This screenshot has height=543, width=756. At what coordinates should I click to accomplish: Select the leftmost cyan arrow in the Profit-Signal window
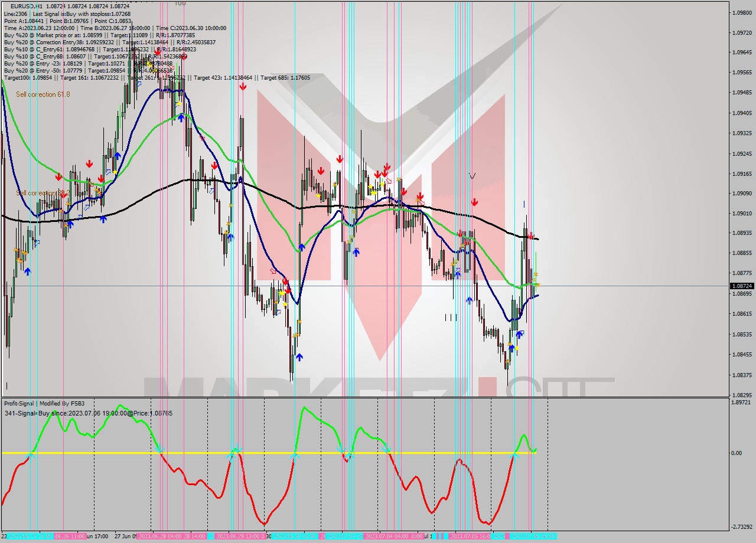click(31, 455)
